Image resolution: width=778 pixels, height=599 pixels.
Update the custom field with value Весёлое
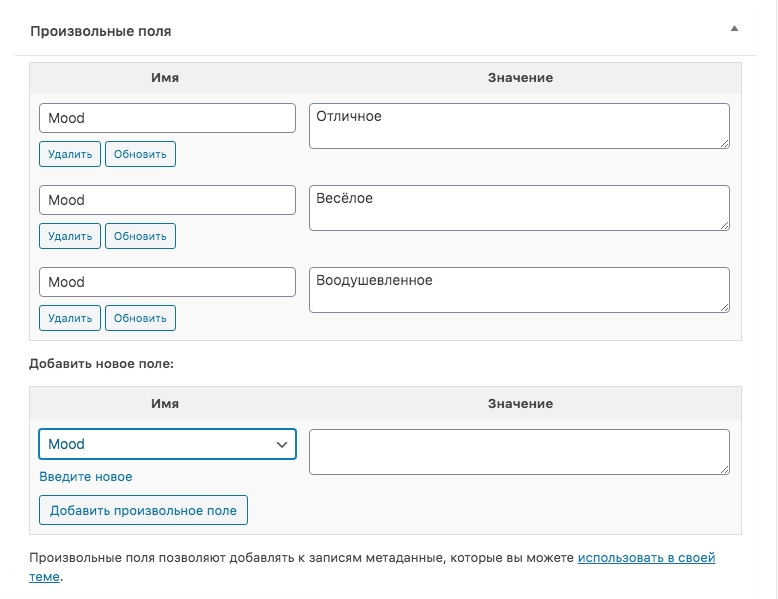pos(140,236)
